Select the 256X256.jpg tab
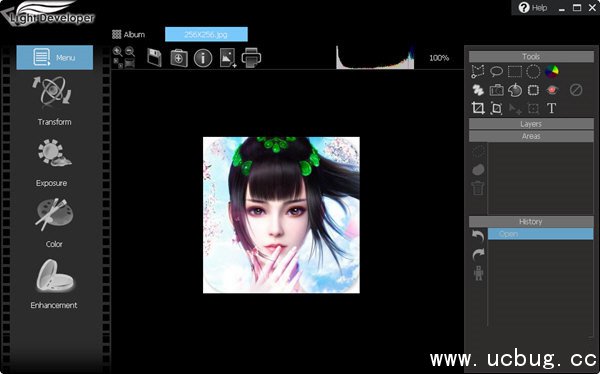This screenshot has height=374, width=600. [x=206, y=34]
